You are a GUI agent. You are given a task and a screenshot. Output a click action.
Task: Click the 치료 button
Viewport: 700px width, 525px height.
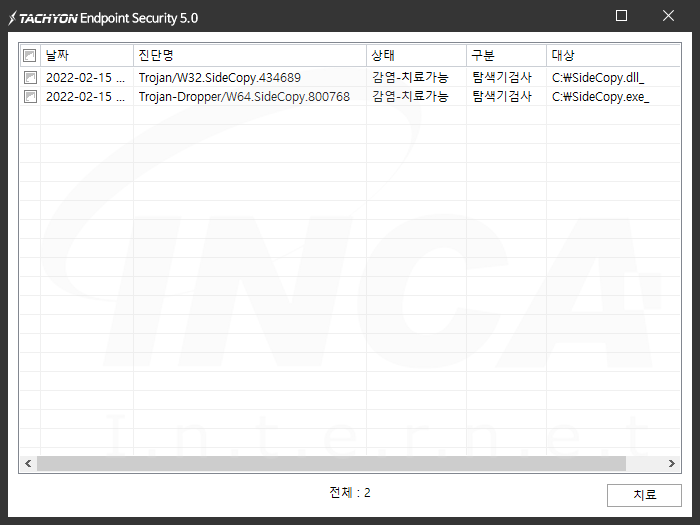(644, 495)
